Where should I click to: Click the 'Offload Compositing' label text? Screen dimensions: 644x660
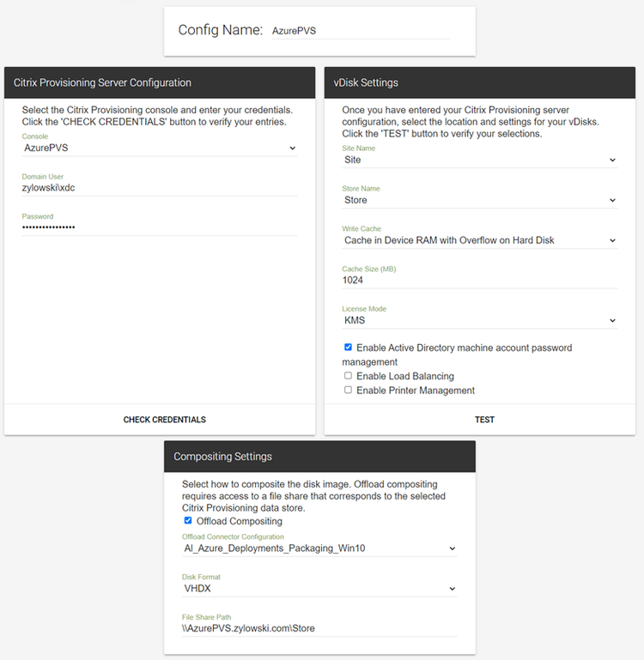pos(240,521)
